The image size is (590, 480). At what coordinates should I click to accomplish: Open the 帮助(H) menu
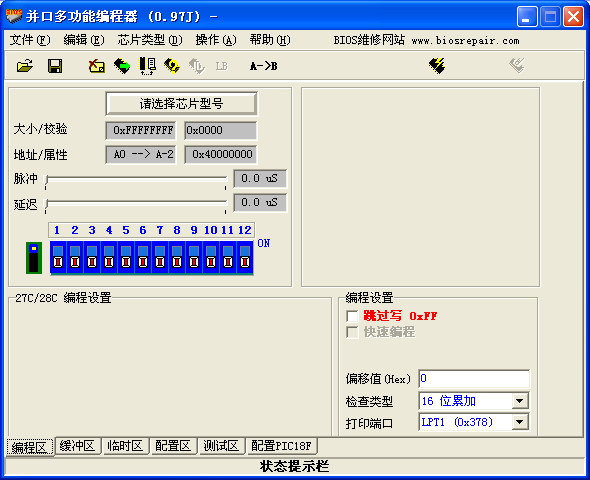(x=270, y=40)
